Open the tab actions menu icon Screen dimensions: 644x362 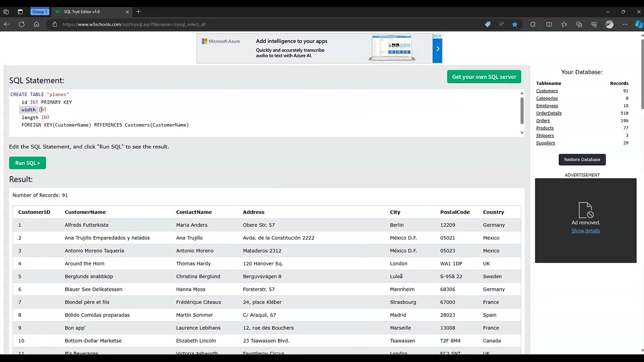pyautogui.click(x=20, y=12)
